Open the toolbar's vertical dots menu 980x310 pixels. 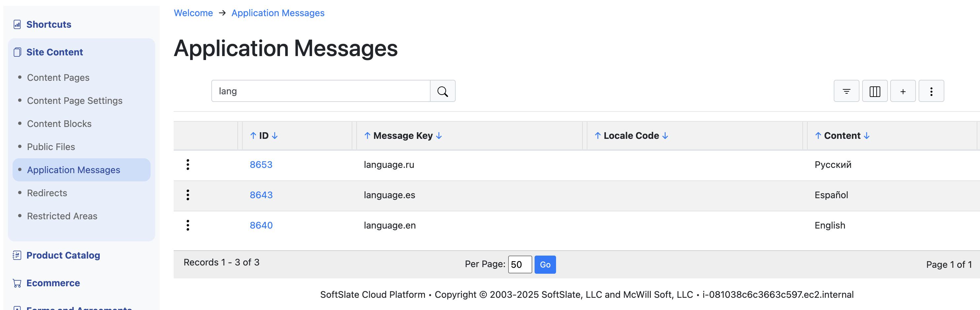(931, 91)
